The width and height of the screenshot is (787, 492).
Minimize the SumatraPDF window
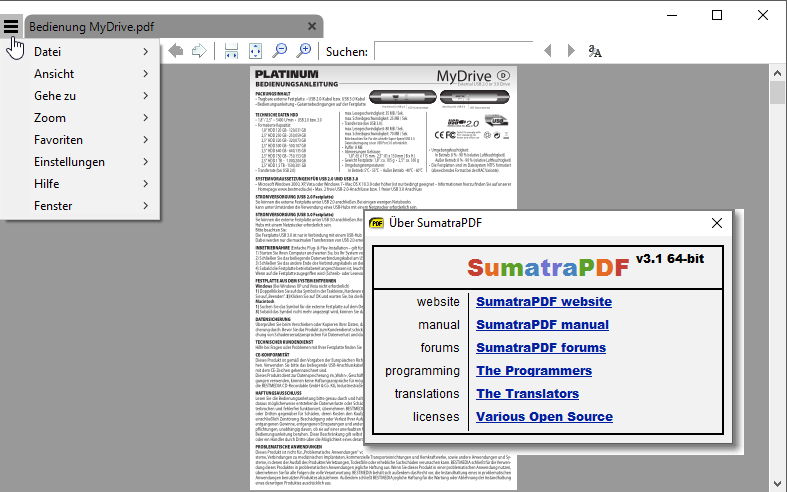coord(672,15)
